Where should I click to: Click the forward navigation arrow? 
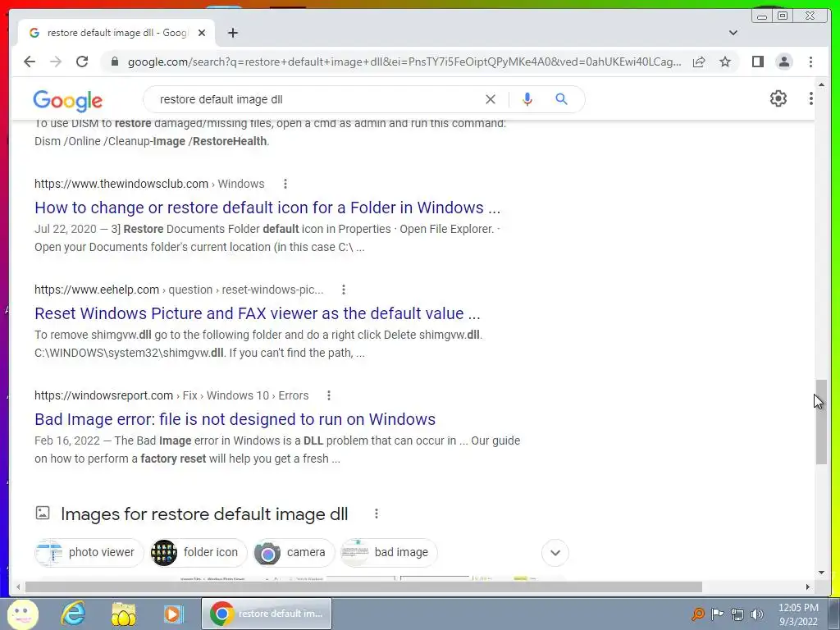point(56,62)
